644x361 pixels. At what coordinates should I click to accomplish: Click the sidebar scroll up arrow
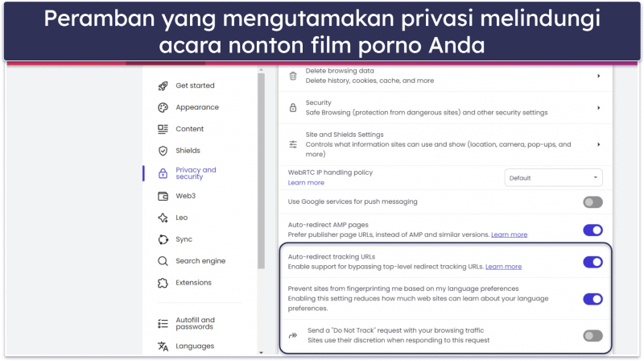click(261, 70)
